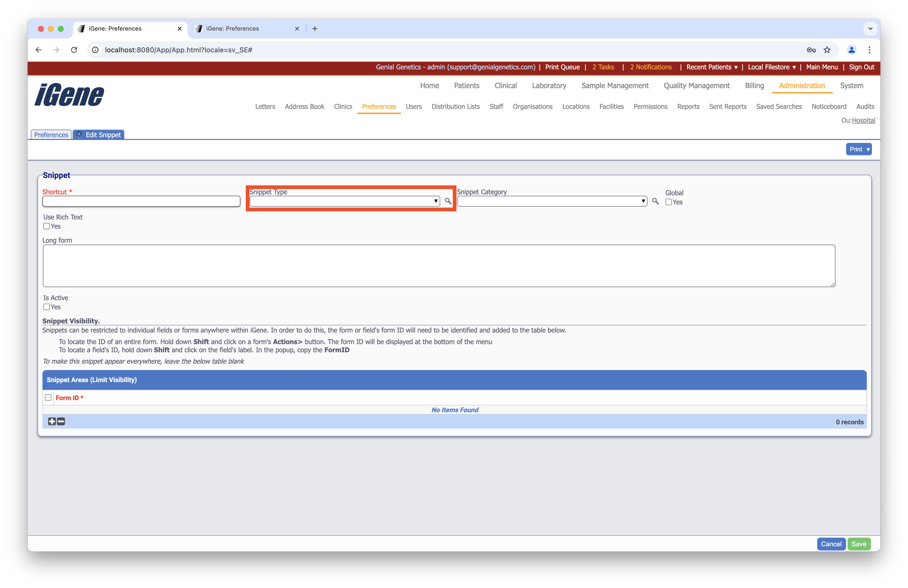Click the plus icon to add row

(x=52, y=421)
